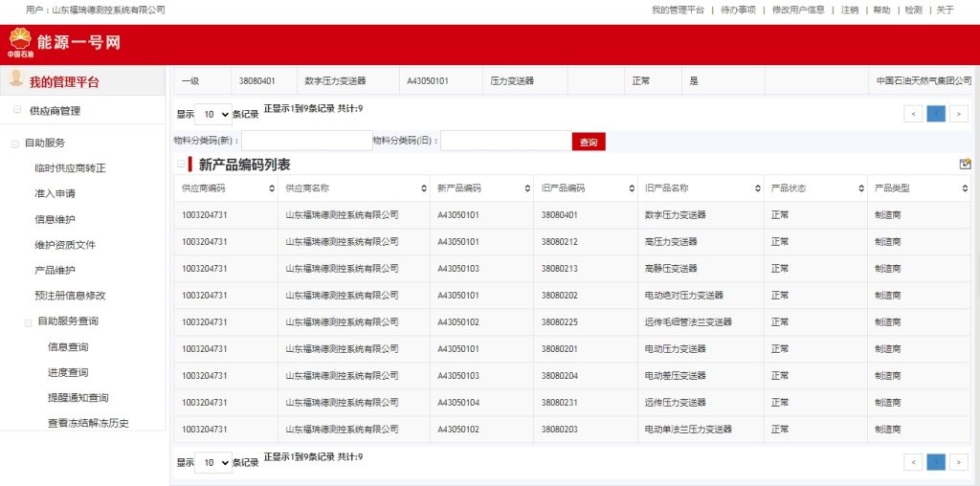The height and width of the screenshot is (486, 980).
Task: Click the 物料分类码(新) input field
Action: [x=305, y=142]
